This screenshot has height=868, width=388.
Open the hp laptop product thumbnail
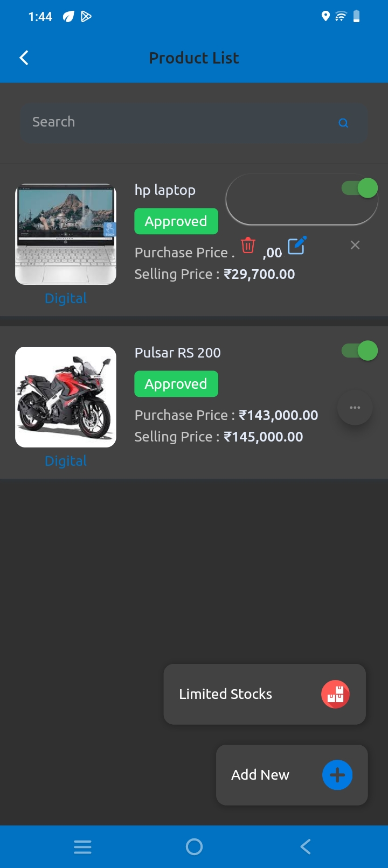point(66,234)
